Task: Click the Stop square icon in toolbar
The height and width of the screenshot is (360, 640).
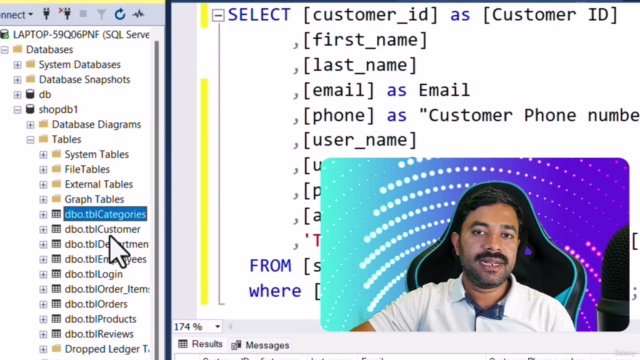Action: [83, 14]
